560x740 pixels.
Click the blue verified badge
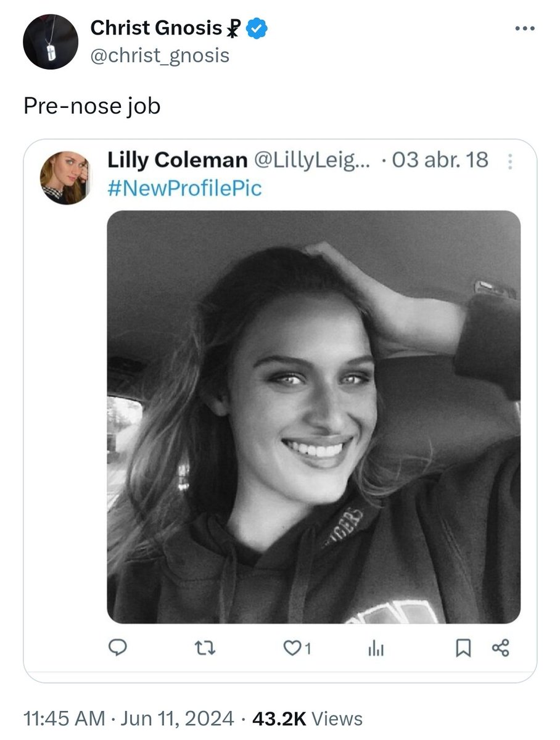(x=257, y=28)
